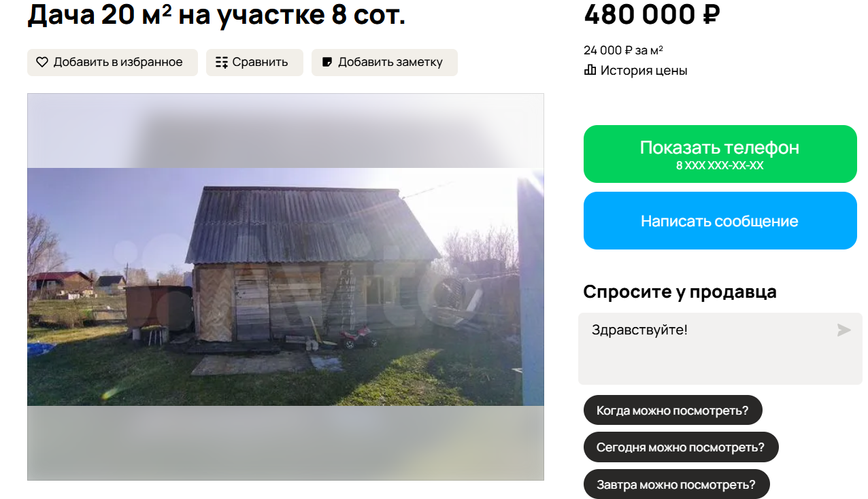
Task: Click the listing title Дача 20 м²
Action: (216, 15)
